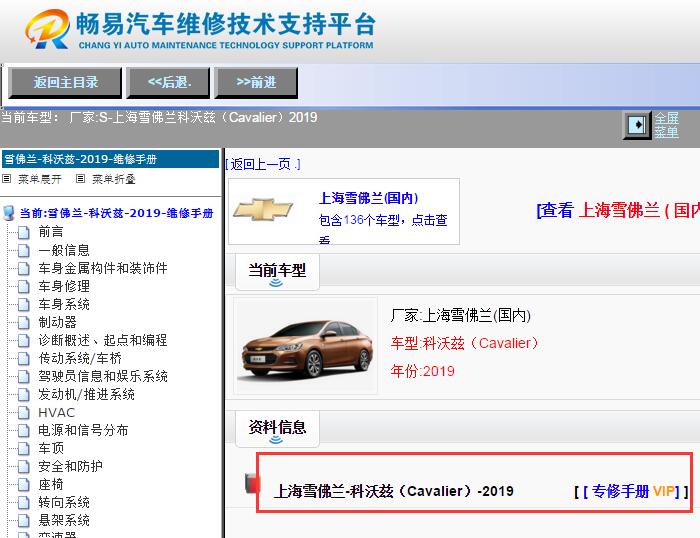Click the page icon next to 一般信息
The height and width of the screenshot is (538, 700).
coord(24,250)
